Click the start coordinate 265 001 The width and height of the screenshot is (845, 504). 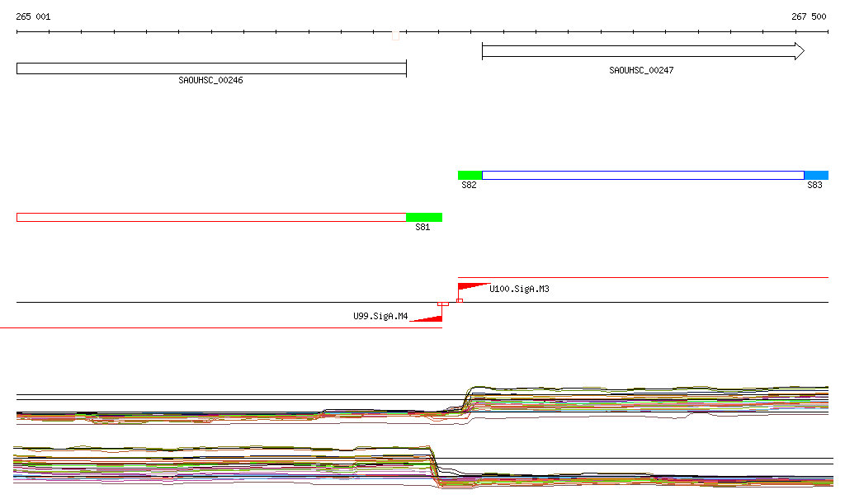click(x=33, y=16)
